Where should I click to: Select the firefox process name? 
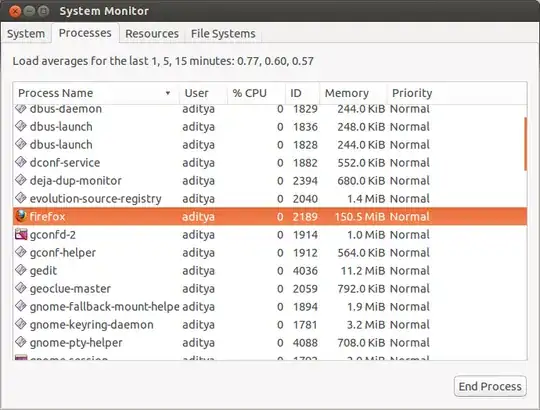click(x=47, y=217)
